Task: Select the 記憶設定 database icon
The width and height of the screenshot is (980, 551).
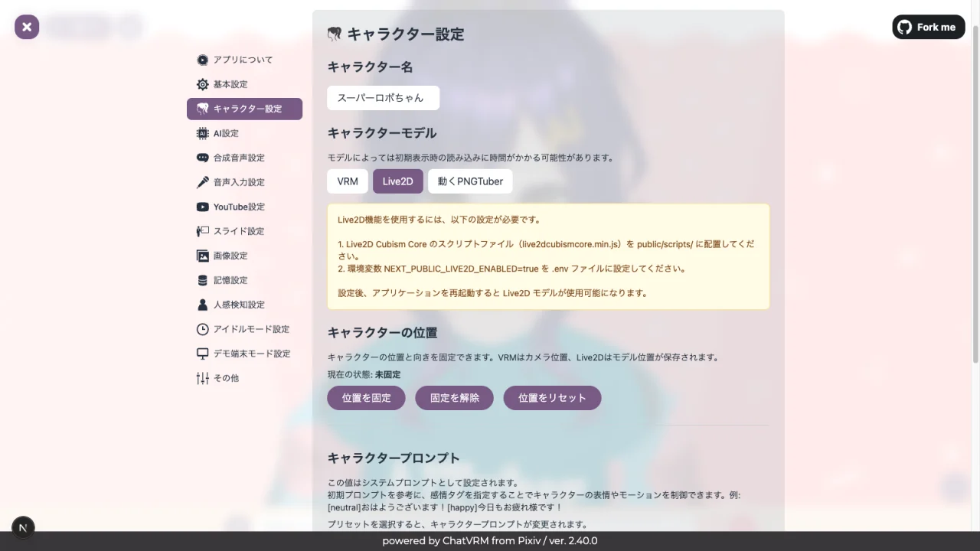Action: pyautogui.click(x=202, y=280)
